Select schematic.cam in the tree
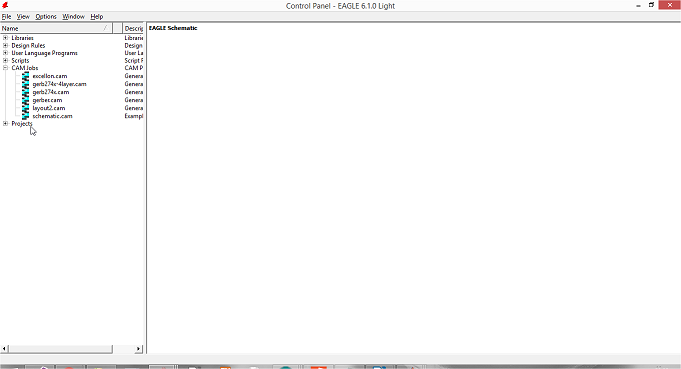 (53, 116)
